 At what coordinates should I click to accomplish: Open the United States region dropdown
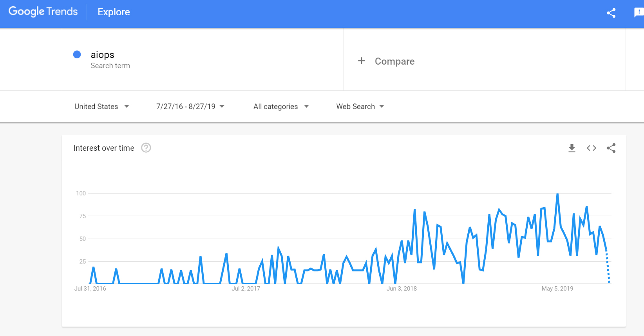[101, 107]
